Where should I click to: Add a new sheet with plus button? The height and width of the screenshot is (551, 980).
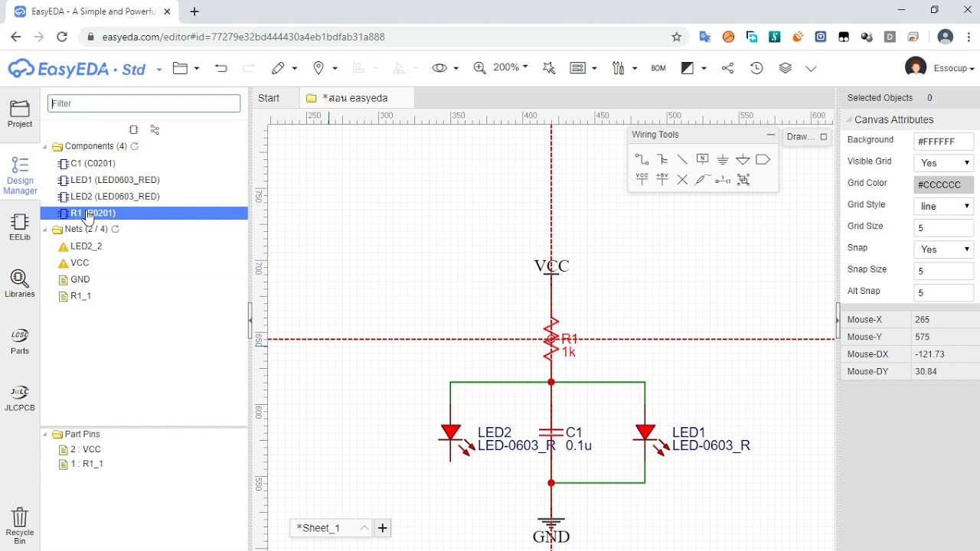pos(382,528)
